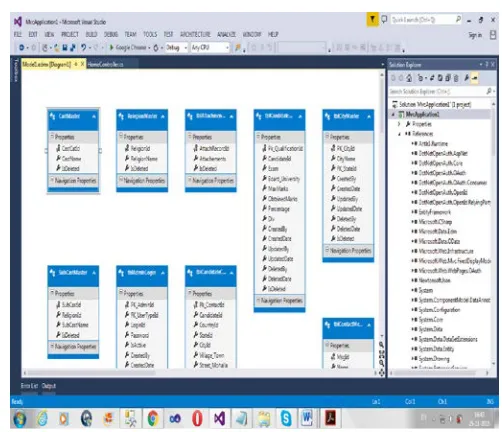Image resolution: width=502 pixels, height=432 pixels.
Task: Open the ARCHITECTURE menu
Action: (x=195, y=34)
